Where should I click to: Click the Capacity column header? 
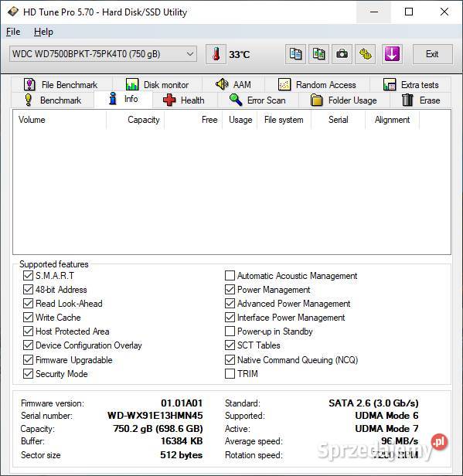click(135, 120)
